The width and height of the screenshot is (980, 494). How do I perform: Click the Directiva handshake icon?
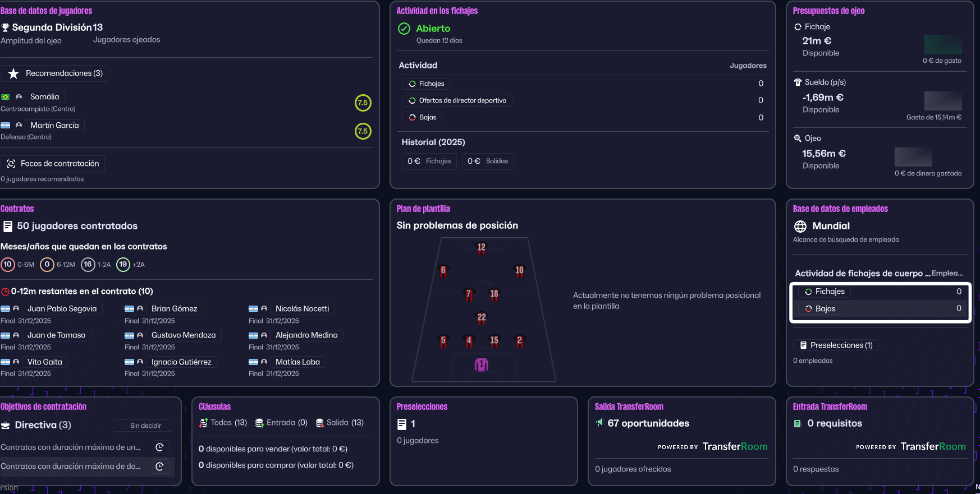[6, 426]
